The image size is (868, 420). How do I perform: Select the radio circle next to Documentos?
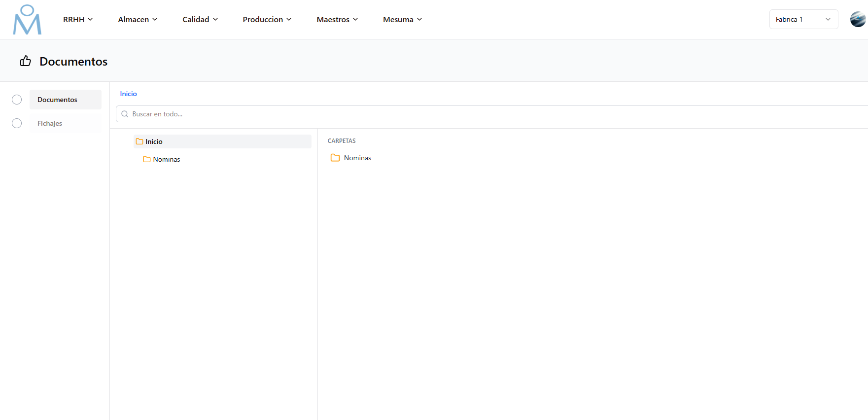tap(17, 100)
